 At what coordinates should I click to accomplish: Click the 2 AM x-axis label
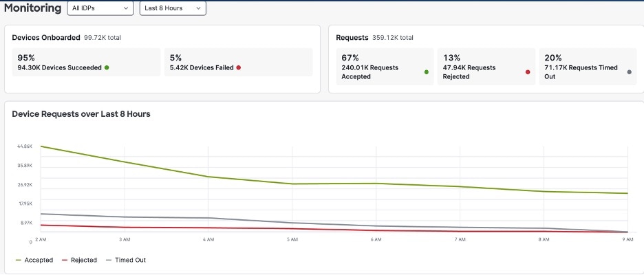41,239
